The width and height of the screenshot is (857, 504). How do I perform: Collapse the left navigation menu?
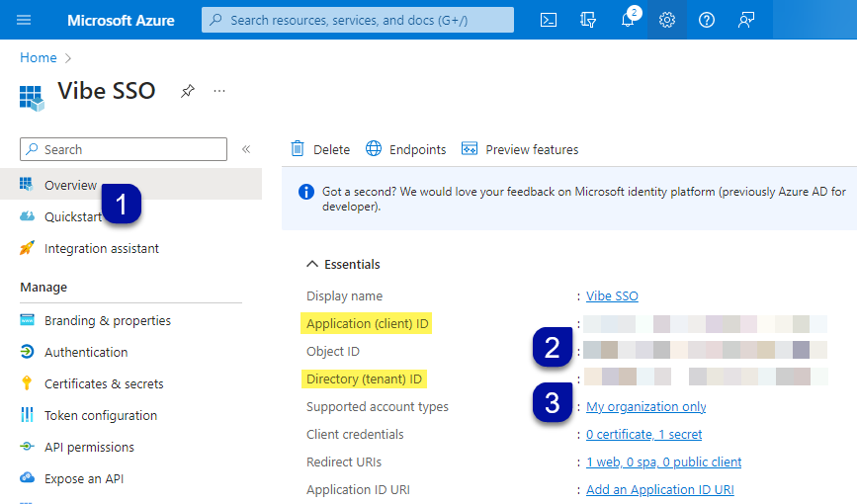(x=246, y=149)
